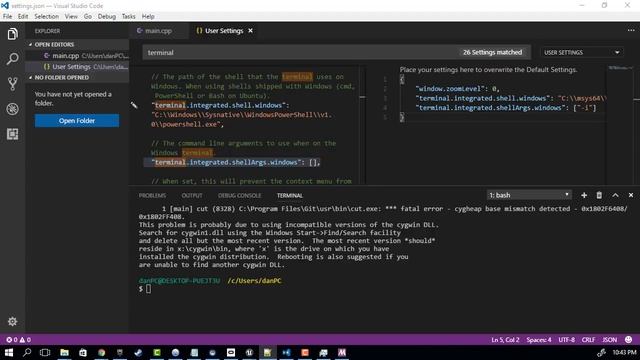
Task: Open the Debug view in activity bar
Action: coord(12,109)
